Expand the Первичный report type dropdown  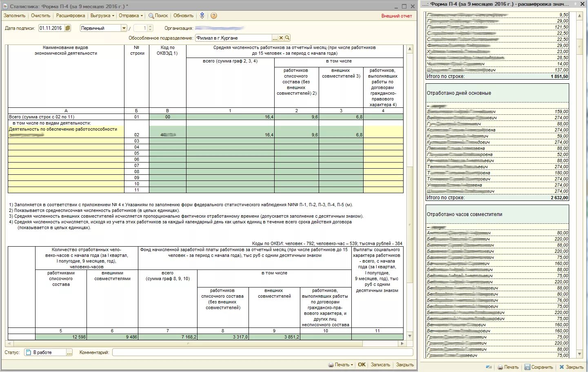124,28
